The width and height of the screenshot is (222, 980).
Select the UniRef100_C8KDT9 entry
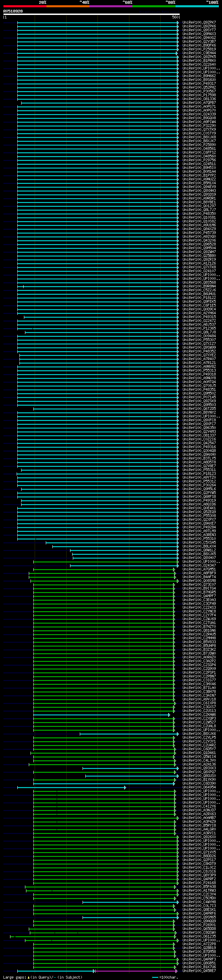click(x=199, y=864)
